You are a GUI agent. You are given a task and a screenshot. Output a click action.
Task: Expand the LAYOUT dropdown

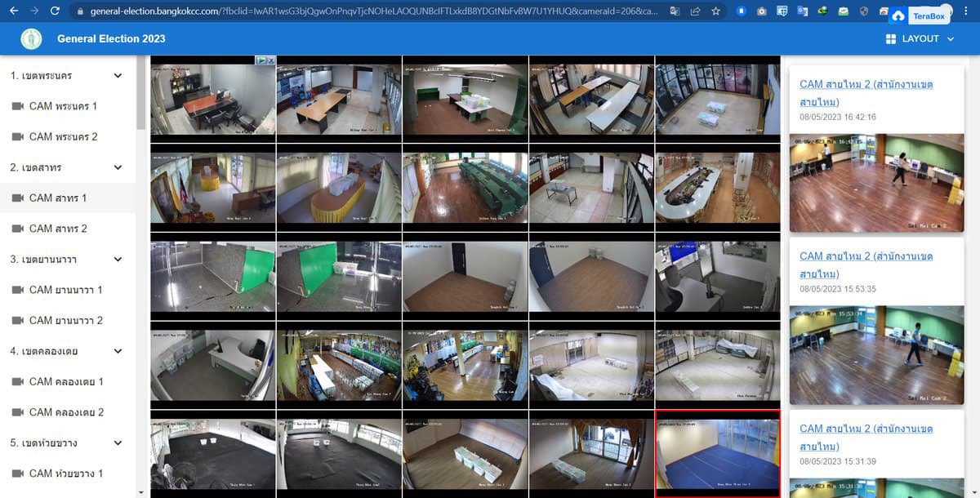point(950,38)
